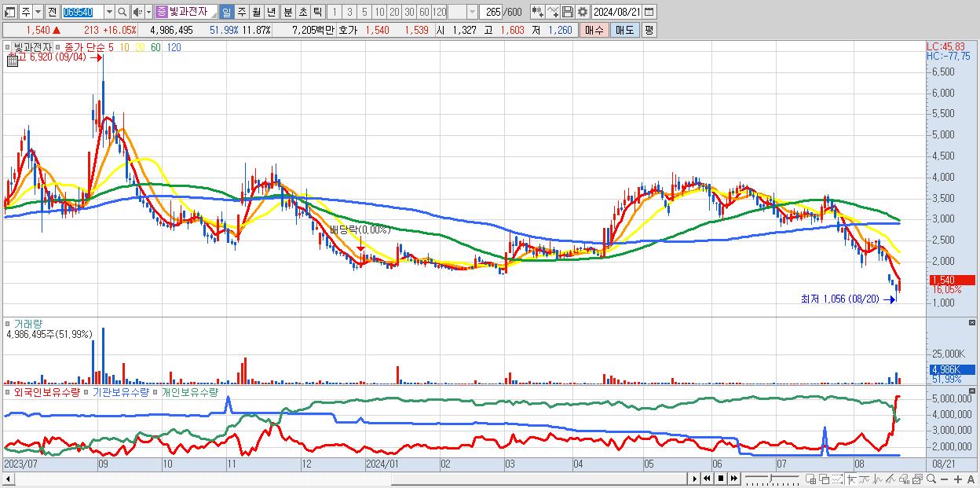Click the stop button in bottom bar
Screen dimensions: 980x488
tap(721, 479)
